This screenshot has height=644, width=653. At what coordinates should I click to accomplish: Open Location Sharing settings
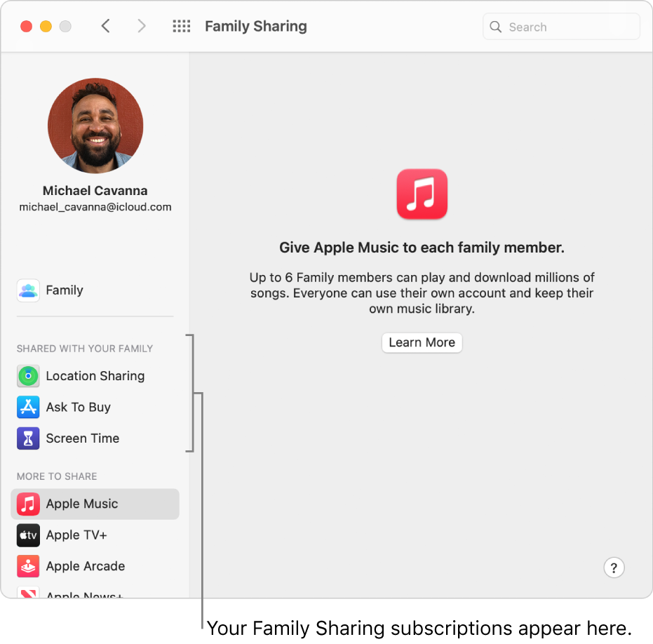click(95, 376)
